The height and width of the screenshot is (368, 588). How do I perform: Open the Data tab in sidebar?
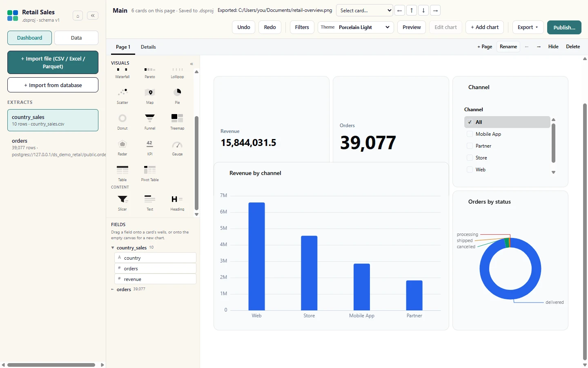pos(76,38)
